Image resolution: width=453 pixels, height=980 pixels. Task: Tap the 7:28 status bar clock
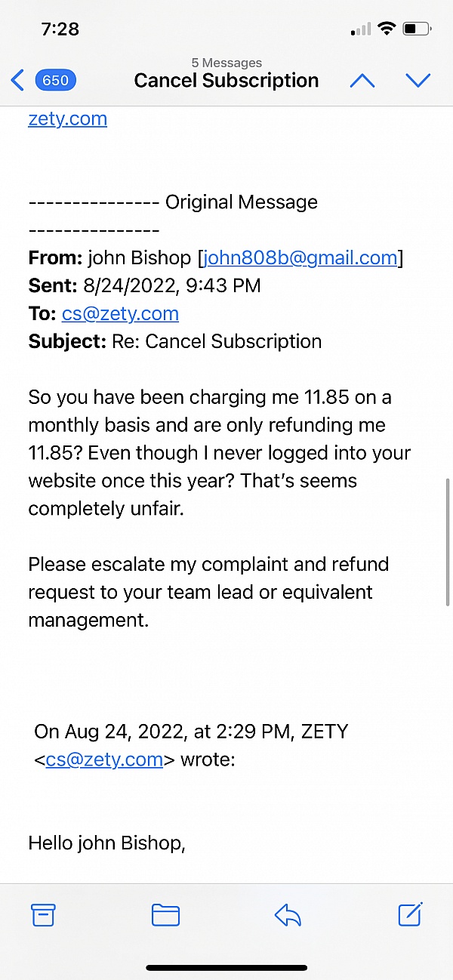pos(60,29)
